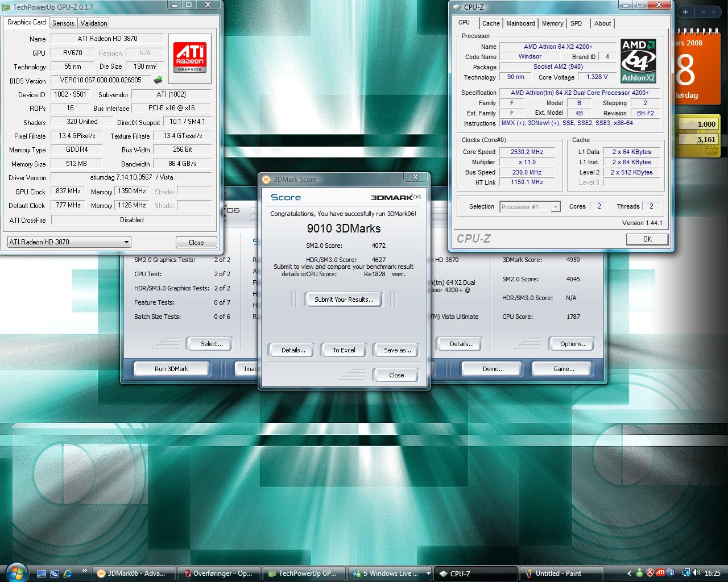This screenshot has width=728, height=582.
Task: Click 3DMark06 taskbar button
Action: [x=134, y=573]
